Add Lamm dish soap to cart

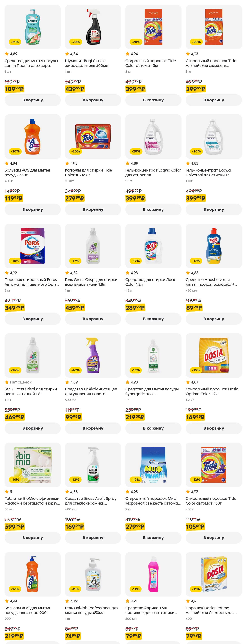pos(32,100)
